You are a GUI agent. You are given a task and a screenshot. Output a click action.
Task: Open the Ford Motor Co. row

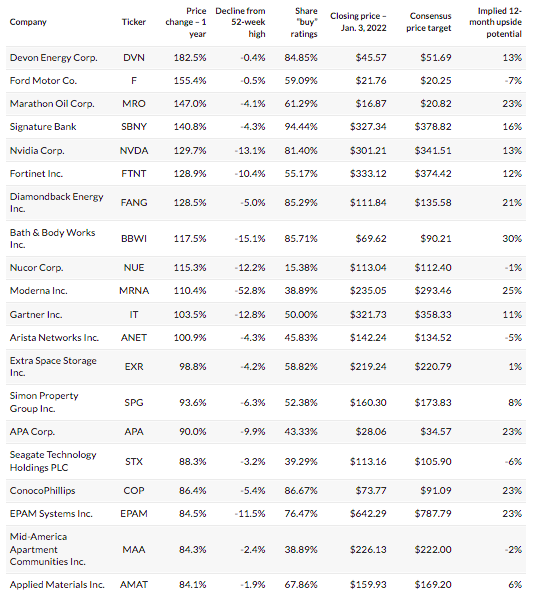pos(266,81)
